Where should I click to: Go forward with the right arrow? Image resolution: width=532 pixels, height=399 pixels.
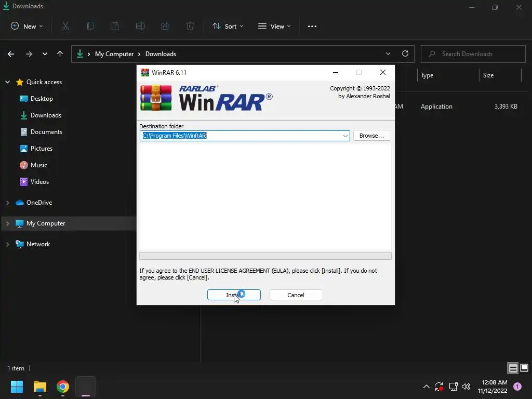(x=29, y=54)
